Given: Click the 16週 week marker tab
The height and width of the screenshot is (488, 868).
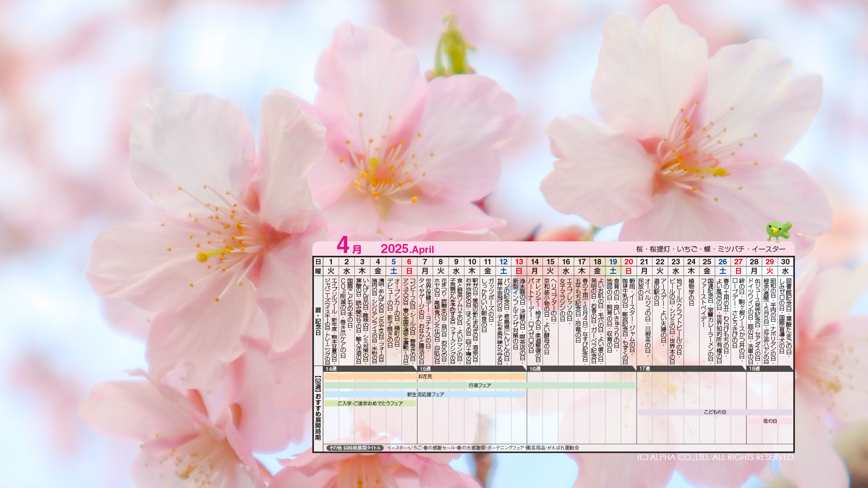Looking at the screenshot, I should 535,369.
